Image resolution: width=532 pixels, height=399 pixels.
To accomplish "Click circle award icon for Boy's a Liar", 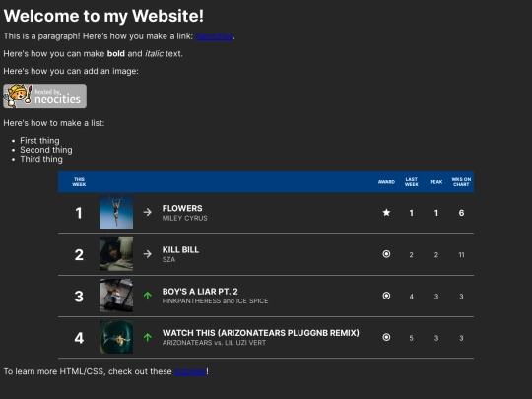I will (386, 296).
